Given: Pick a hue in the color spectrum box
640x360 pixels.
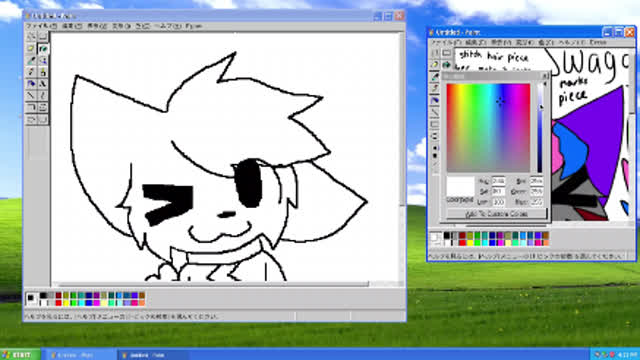Looking at the screenshot, I should point(488,128).
